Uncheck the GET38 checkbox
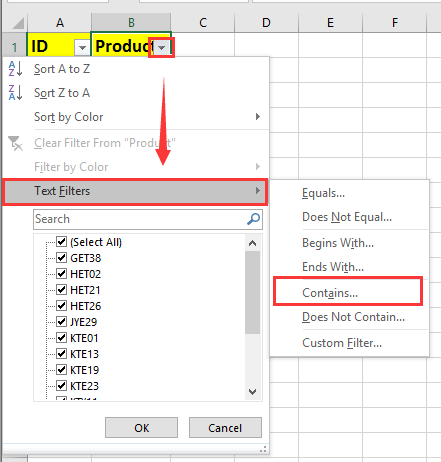 pos(62,257)
